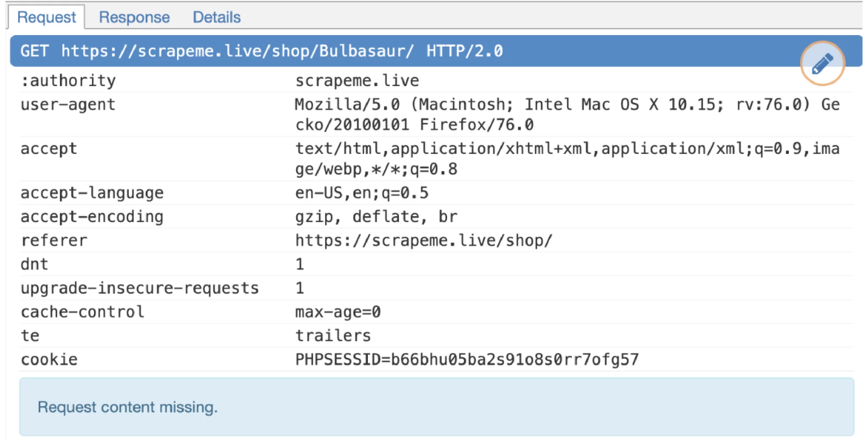868x441 pixels.
Task: Select the :authority header value scrapeme.live
Action: tap(357, 80)
